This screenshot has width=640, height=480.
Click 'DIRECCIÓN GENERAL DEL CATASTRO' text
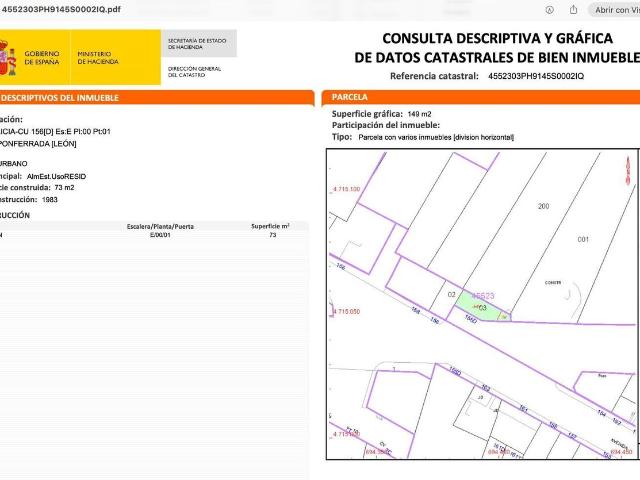click(x=194, y=72)
